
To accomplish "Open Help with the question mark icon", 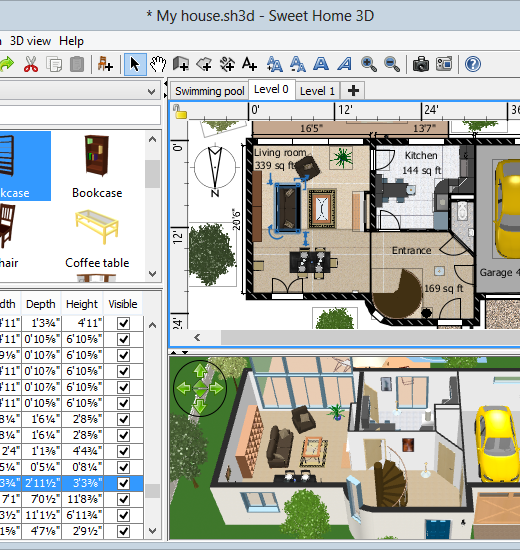I will [x=473, y=65].
